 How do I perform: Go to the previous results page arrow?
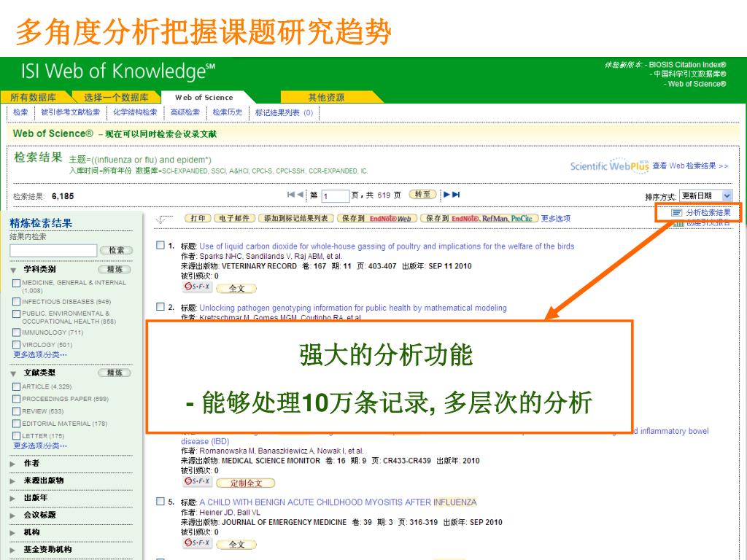point(300,194)
